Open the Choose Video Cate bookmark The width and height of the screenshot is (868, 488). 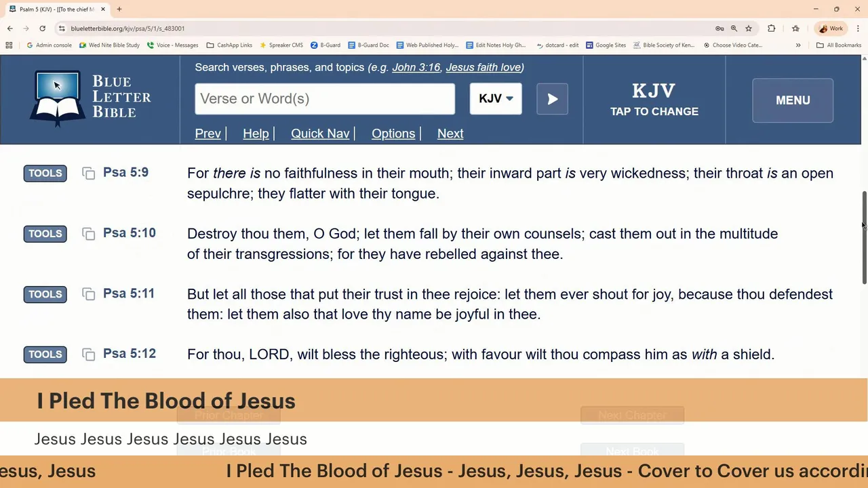click(x=732, y=45)
